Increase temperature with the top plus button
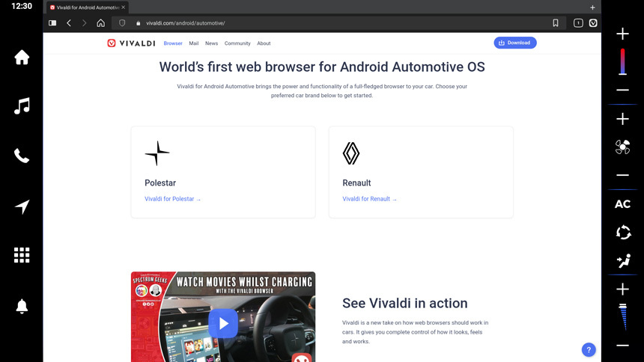 tap(622, 34)
